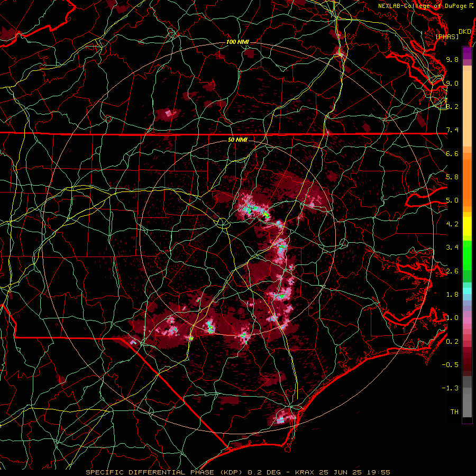Click the 6.6 scale value
The width and height of the screenshot is (476, 476).
452,153
